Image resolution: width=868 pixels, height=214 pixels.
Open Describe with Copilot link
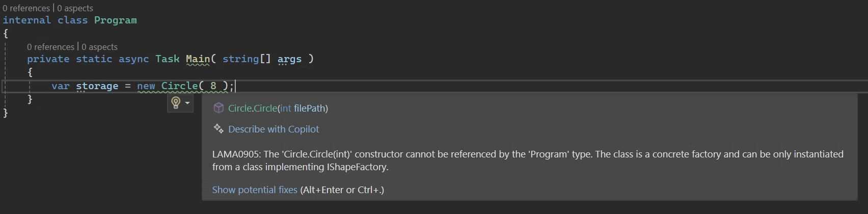coord(274,129)
